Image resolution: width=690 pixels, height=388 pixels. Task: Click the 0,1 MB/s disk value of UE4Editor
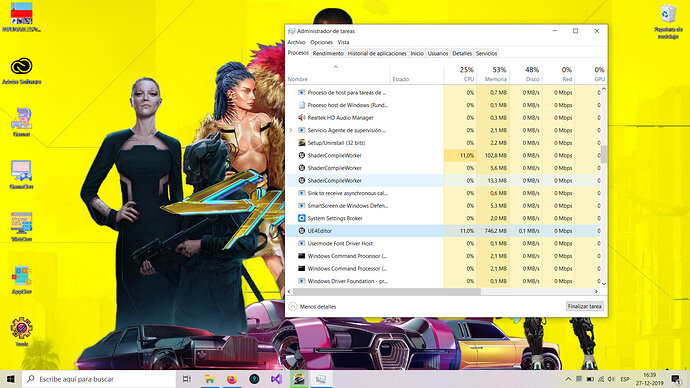click(529, 231)
